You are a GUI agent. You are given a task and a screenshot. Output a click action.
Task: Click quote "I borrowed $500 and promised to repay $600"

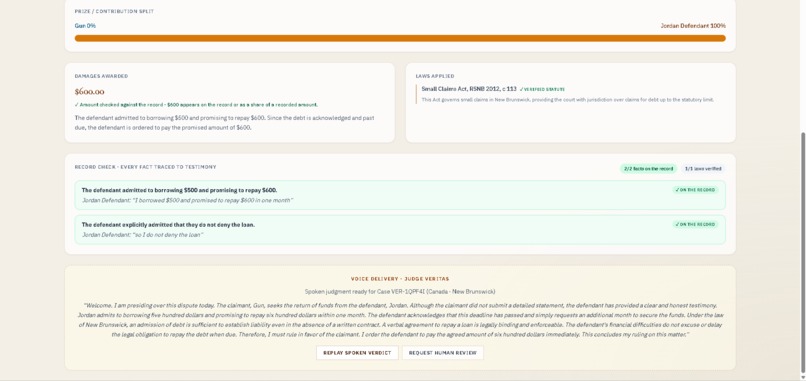[x=187, y=201]
